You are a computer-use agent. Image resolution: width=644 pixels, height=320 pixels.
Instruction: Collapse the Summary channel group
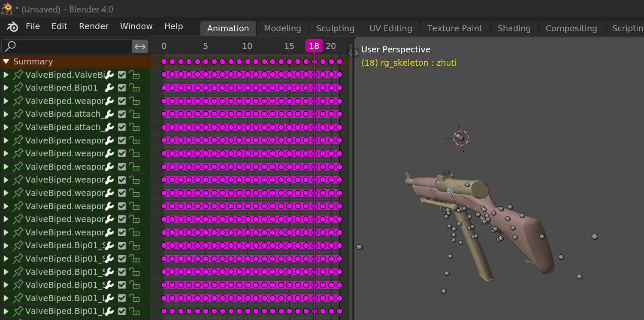point(6,62)
